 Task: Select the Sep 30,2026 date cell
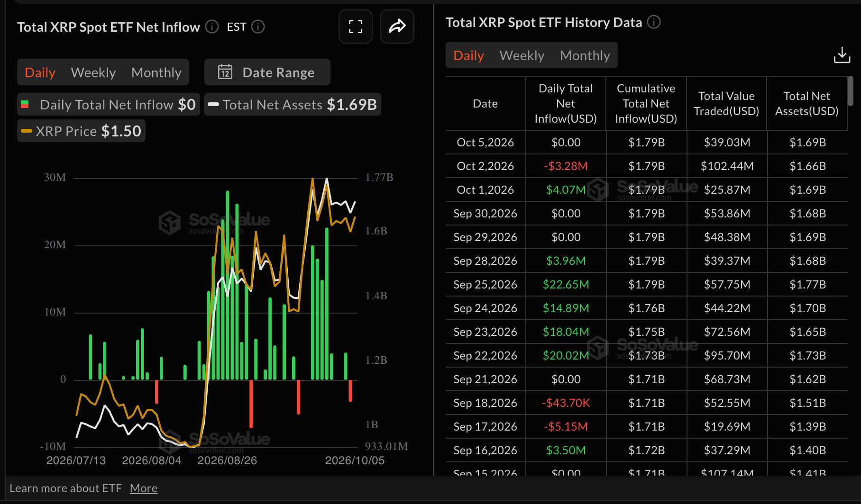[485, 213]
